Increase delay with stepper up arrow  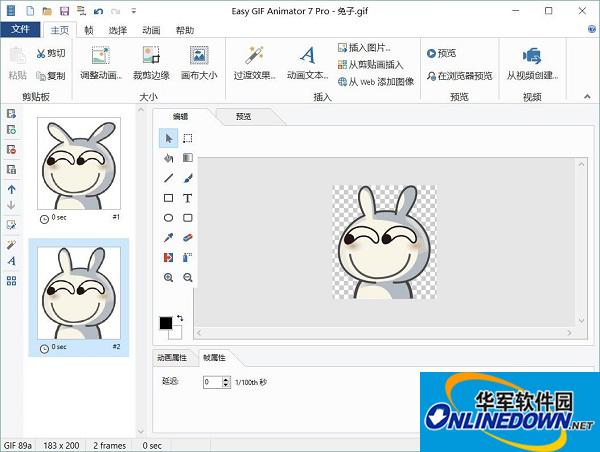[226, 379]
